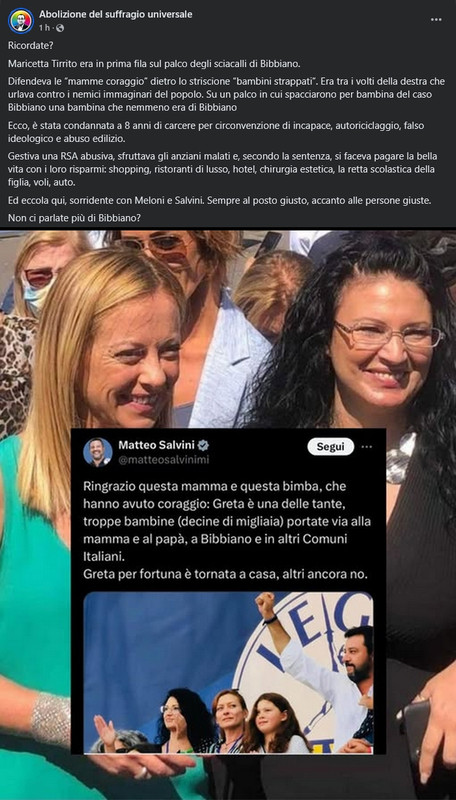The height and width of the screenshot is (800, 456).
Task: Open post options three-dot menu
Action: click(x=436, y=19)
